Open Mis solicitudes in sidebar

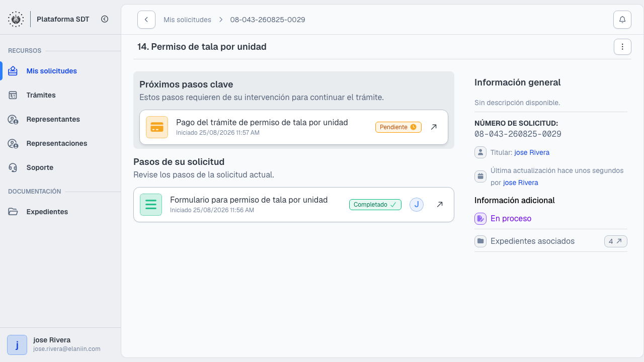[x=60, y=71]
